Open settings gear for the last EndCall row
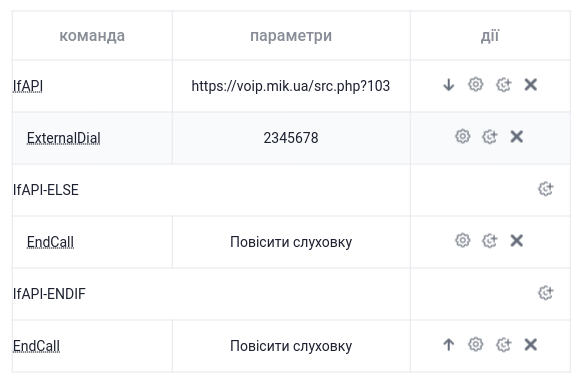Viewport: 580px width, 380px height. pos(476,344)
